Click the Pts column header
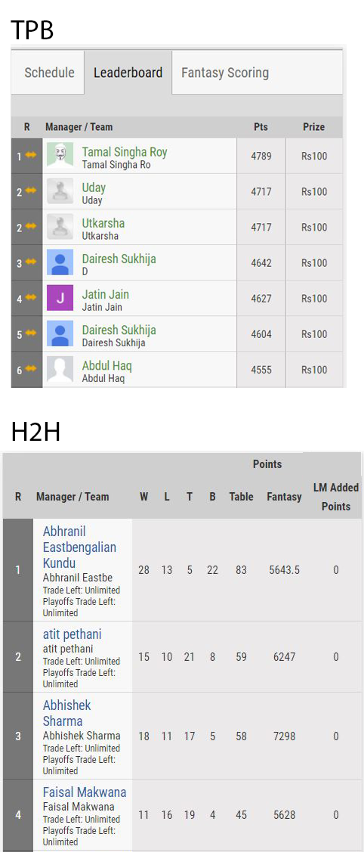Viewport: 364px width, 868px height. 261,127
